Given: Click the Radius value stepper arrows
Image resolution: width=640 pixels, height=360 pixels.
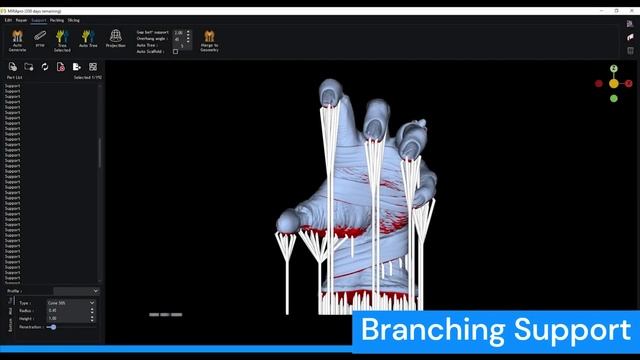Looking at the screenshot, I should coord(92,311).
